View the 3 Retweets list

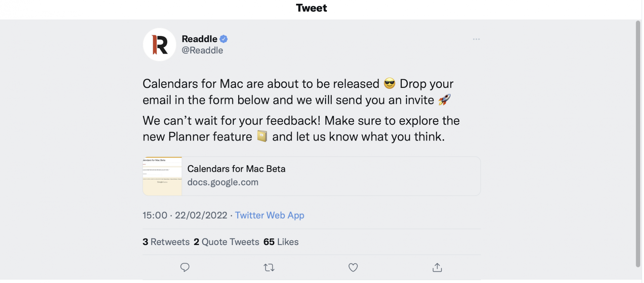pyautogui.click(x=166, y=242)
